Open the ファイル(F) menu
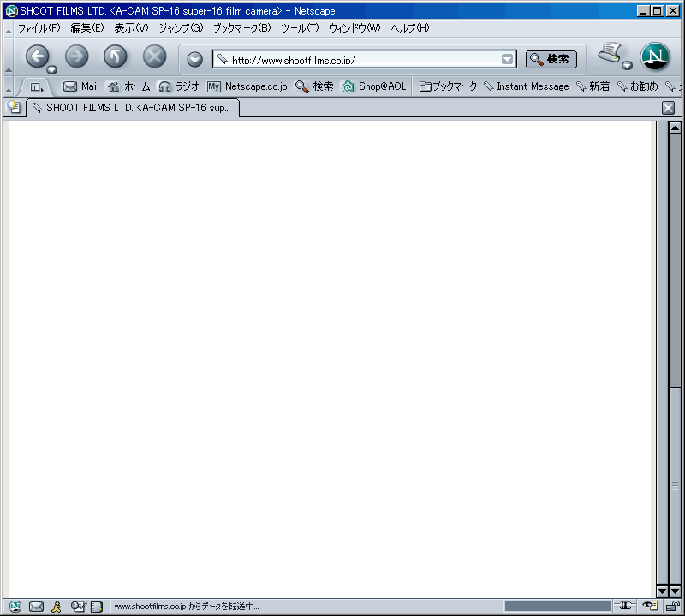 click(x=39, y=28)
